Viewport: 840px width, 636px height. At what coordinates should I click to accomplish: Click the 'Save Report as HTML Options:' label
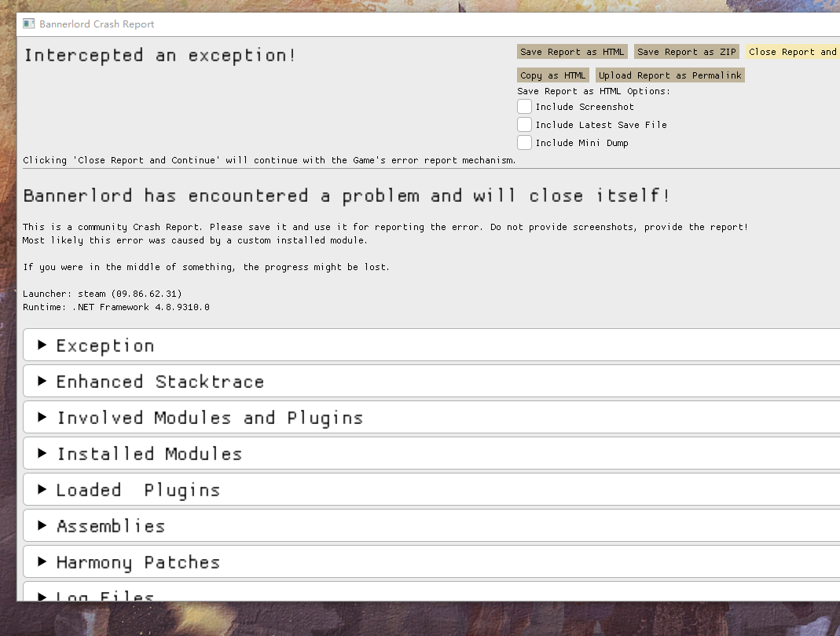(593, 92)
